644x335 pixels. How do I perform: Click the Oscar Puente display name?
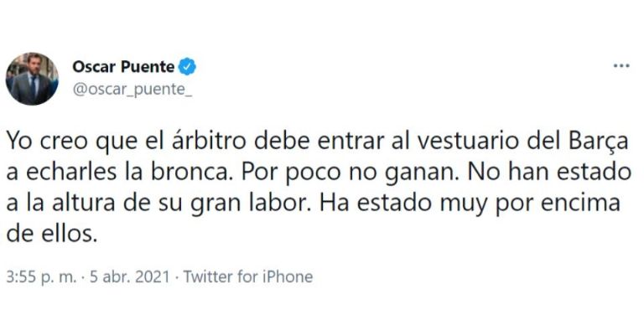point(124,67)
